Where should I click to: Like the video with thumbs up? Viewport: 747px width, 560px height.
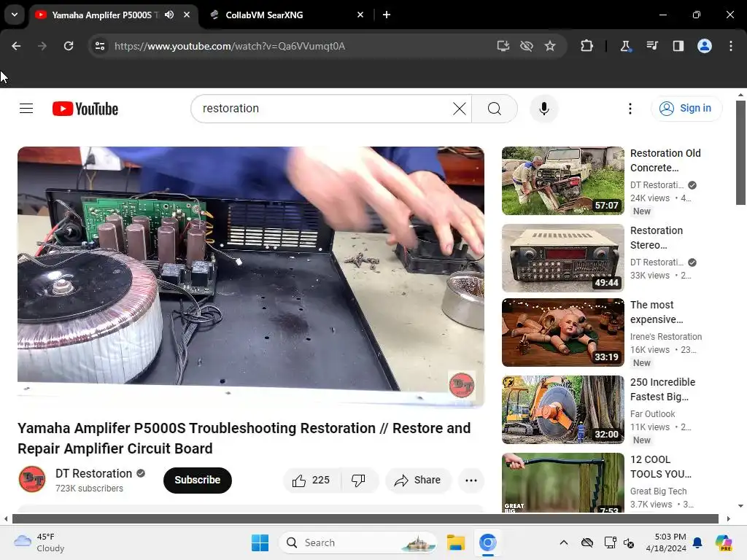tap(311, 480)
